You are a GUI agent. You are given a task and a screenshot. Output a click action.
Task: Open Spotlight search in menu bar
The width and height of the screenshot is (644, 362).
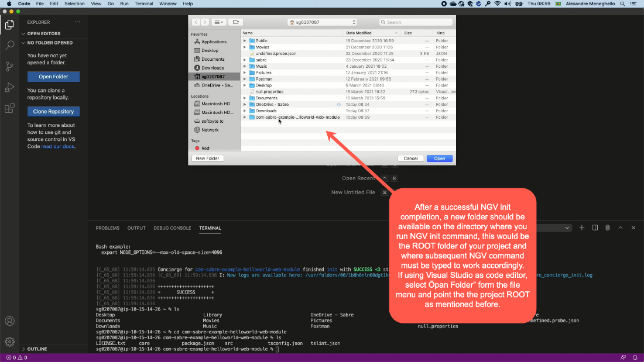coord(623,4)
